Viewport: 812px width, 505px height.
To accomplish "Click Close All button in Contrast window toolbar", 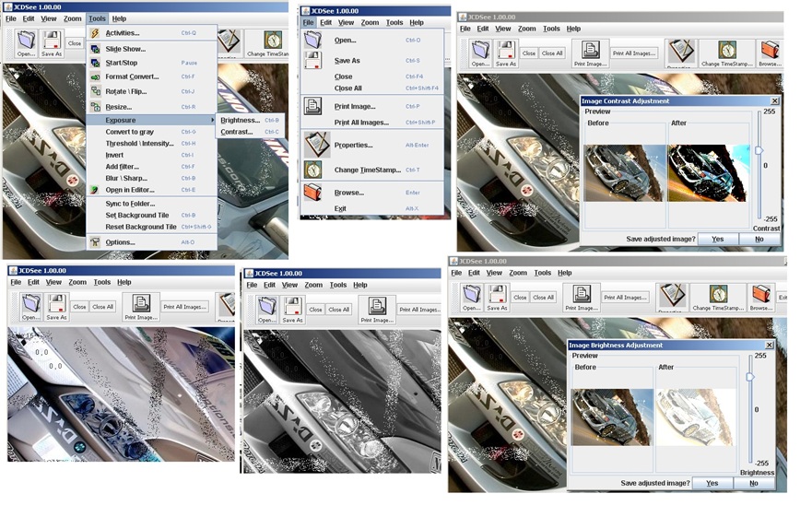I will 552,53.
